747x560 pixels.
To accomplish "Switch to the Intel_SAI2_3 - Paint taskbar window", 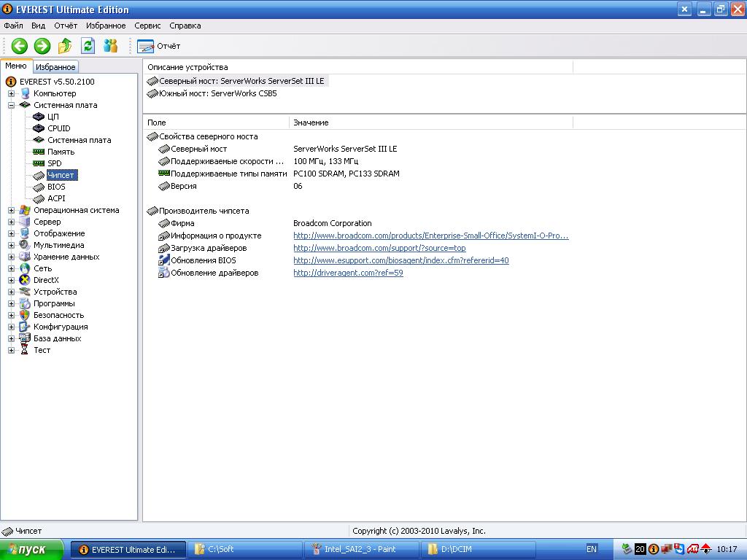I will (x=362, y=550).
